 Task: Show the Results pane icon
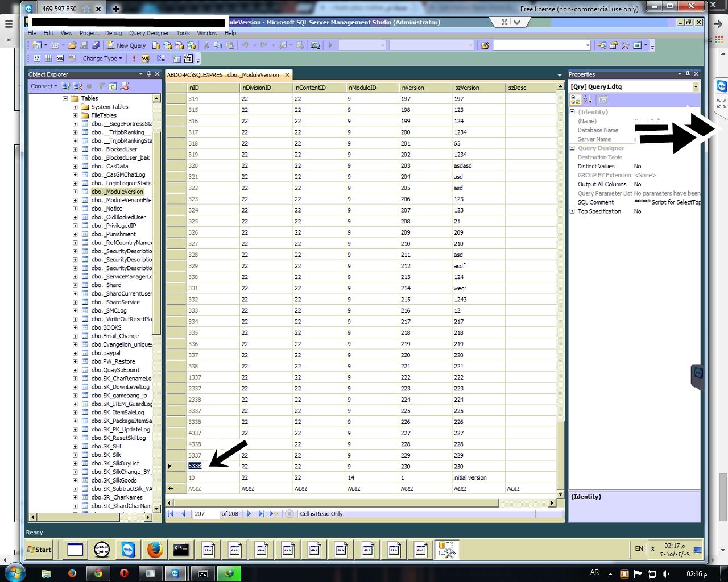[72, 59]
